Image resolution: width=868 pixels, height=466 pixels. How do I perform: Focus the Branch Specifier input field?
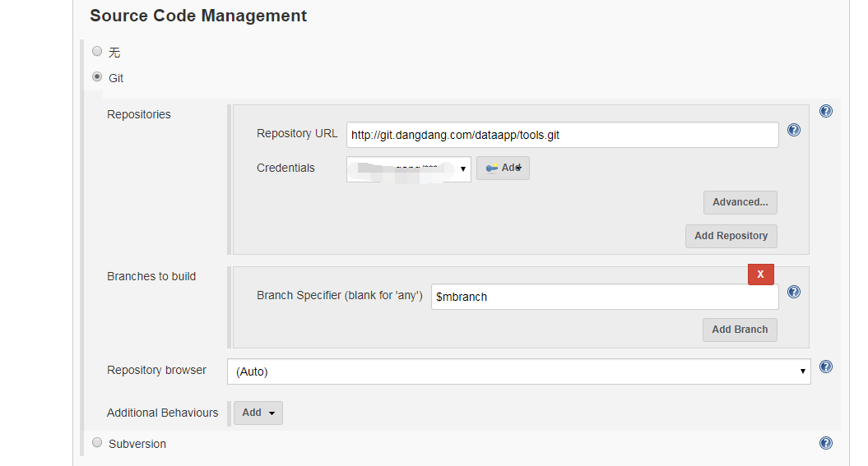[x=604, y=297]
